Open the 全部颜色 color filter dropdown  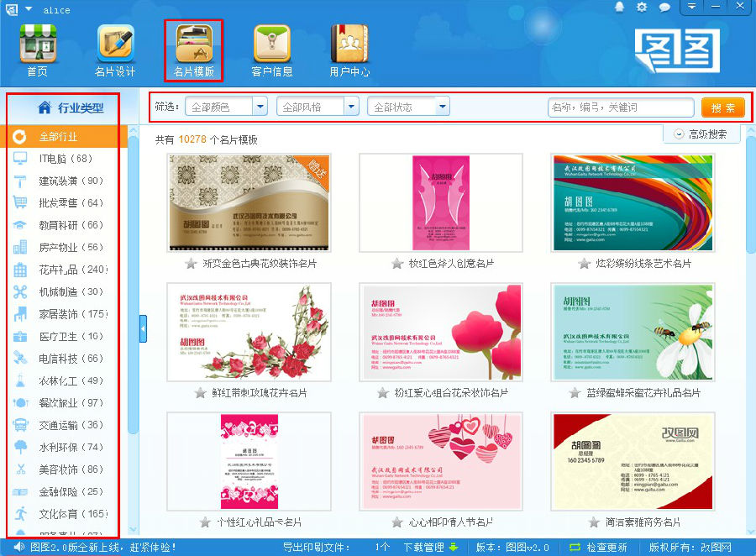(260, 107)
